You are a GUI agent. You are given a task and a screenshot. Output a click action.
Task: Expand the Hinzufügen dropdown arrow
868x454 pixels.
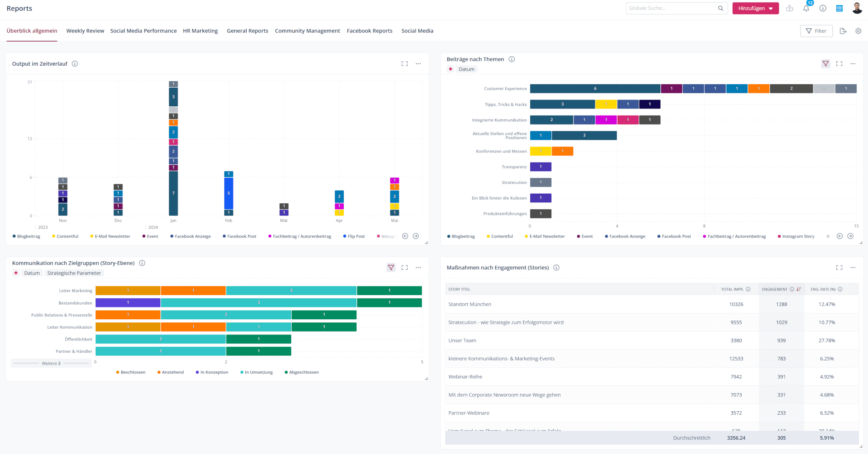pos(771,8)
